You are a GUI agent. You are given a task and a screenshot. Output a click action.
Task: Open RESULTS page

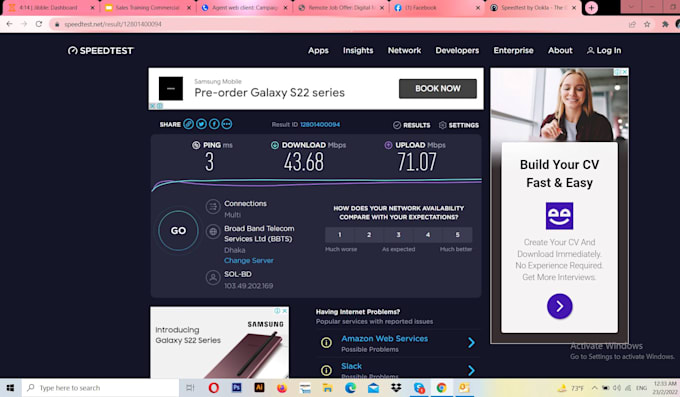[412, 125]
